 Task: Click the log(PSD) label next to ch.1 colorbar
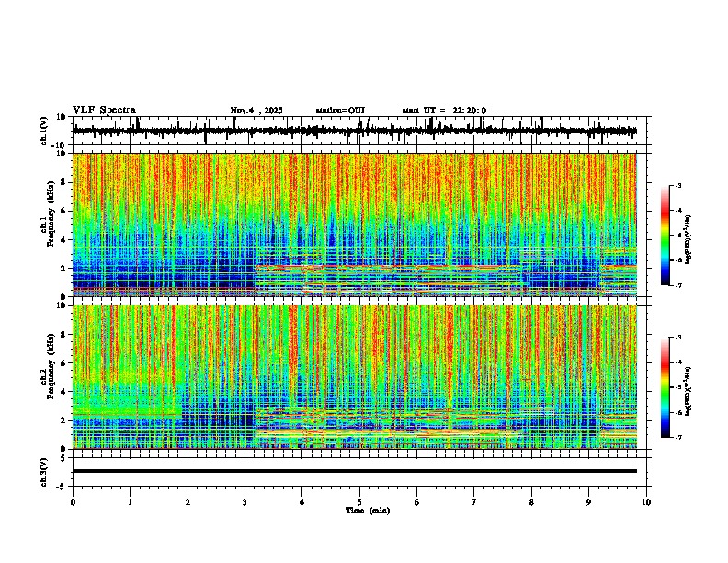pyautogui.click(x=688, y=240)
